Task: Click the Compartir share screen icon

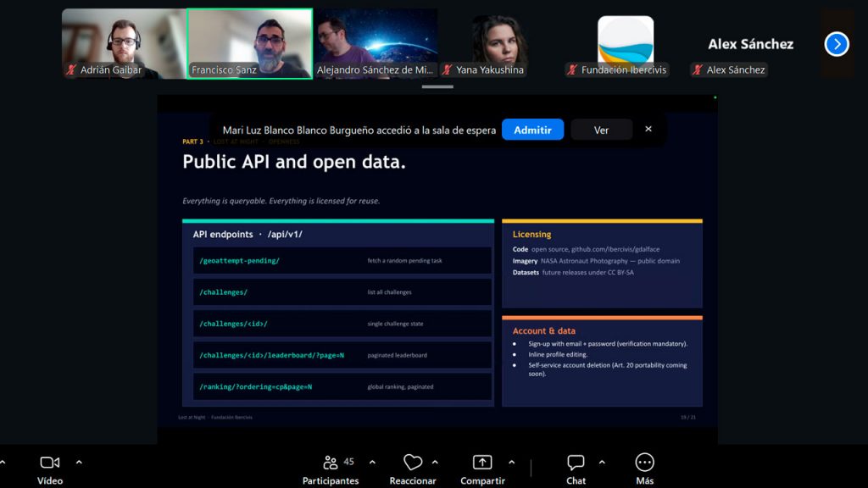Action: (x=482, y=462)
